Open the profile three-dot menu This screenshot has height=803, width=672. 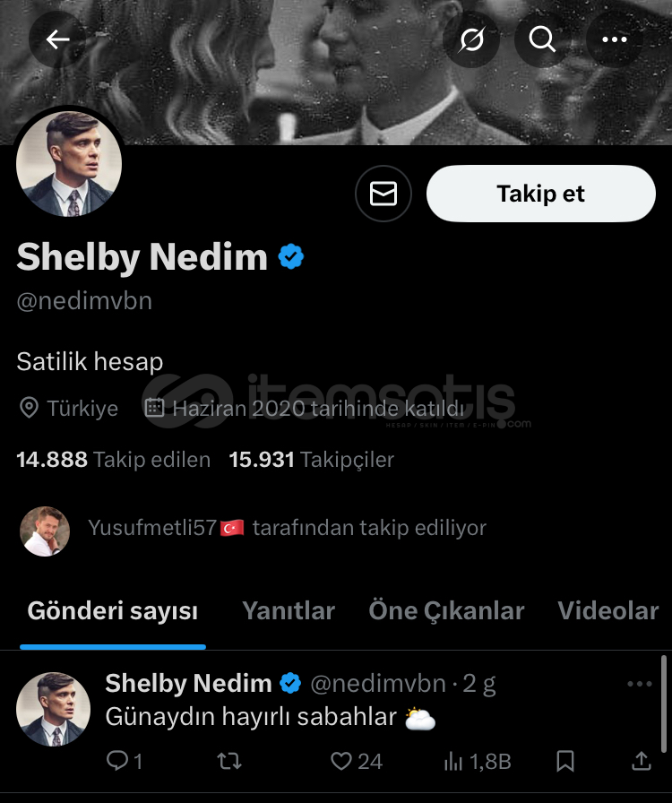coord(614,39)
